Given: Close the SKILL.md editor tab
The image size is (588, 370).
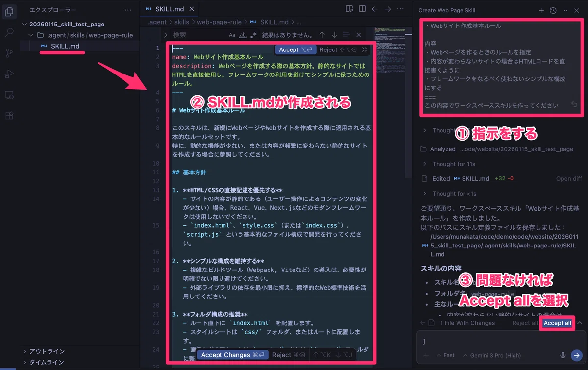Looking at the screenshot, I should click(x=191, y=9).
